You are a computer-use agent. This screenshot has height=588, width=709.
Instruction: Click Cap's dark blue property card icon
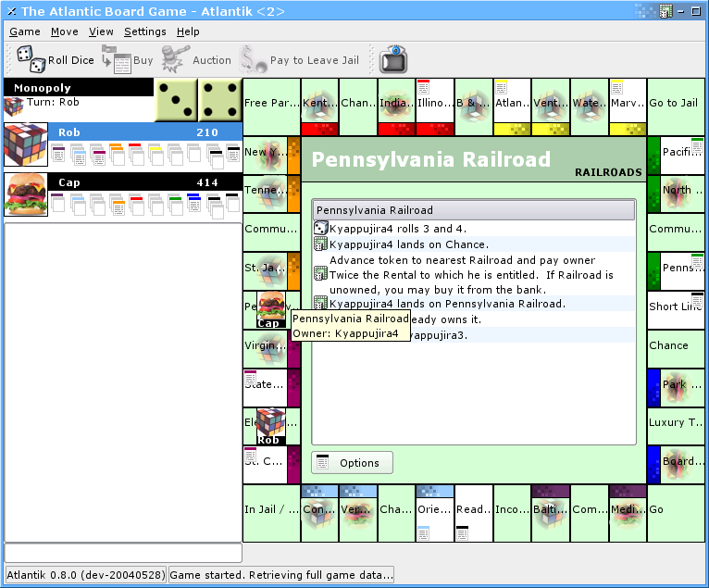[193, 203]
